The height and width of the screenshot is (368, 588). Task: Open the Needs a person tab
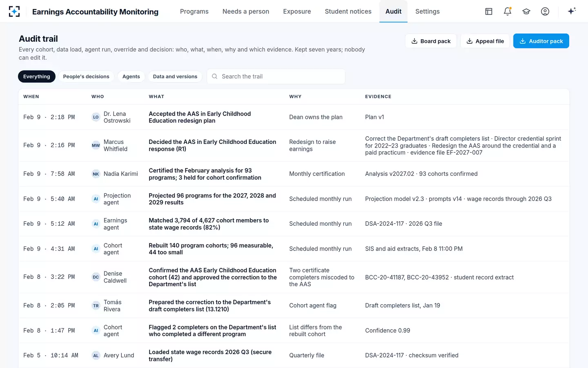coord(246,11)
